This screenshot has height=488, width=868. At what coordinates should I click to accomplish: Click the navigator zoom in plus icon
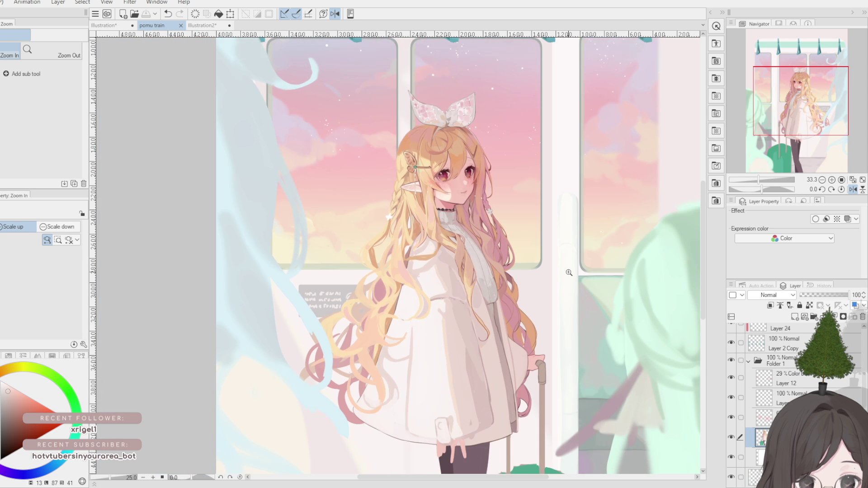pos(832,179)
